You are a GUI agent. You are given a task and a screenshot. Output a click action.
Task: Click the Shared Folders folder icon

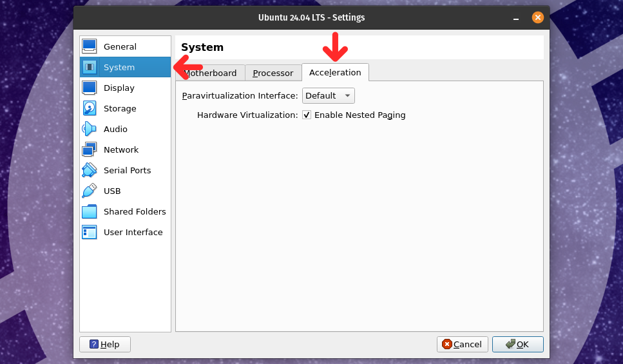(89, 212)
